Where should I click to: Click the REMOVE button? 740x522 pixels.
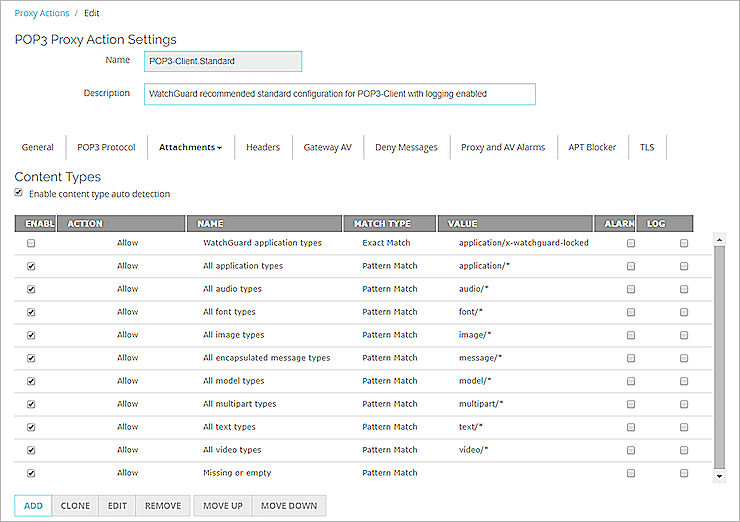163,506
